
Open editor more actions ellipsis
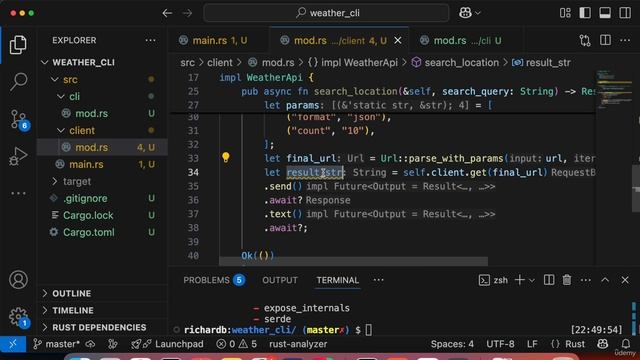(x=625, y=40)
